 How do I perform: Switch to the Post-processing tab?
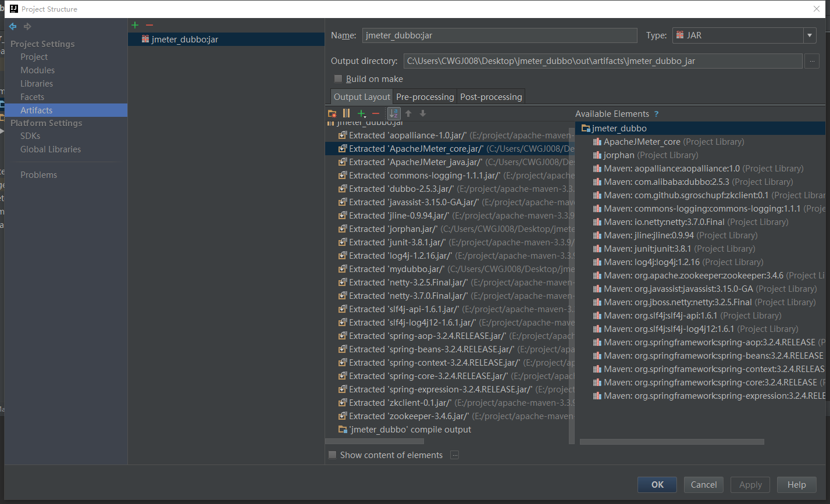click(x=491, y=97)
